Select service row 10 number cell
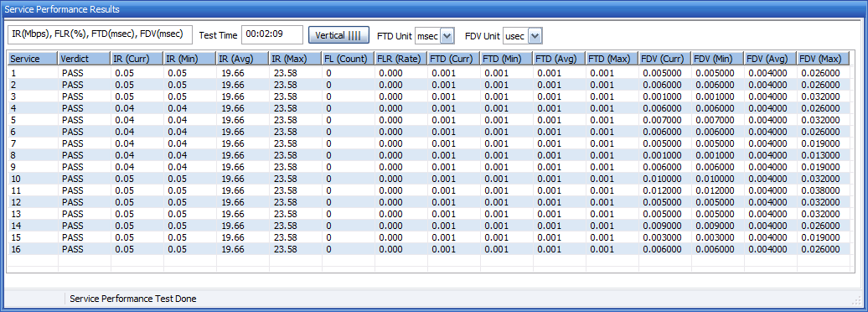Screen dimensions: 868x312 [32, 179]
